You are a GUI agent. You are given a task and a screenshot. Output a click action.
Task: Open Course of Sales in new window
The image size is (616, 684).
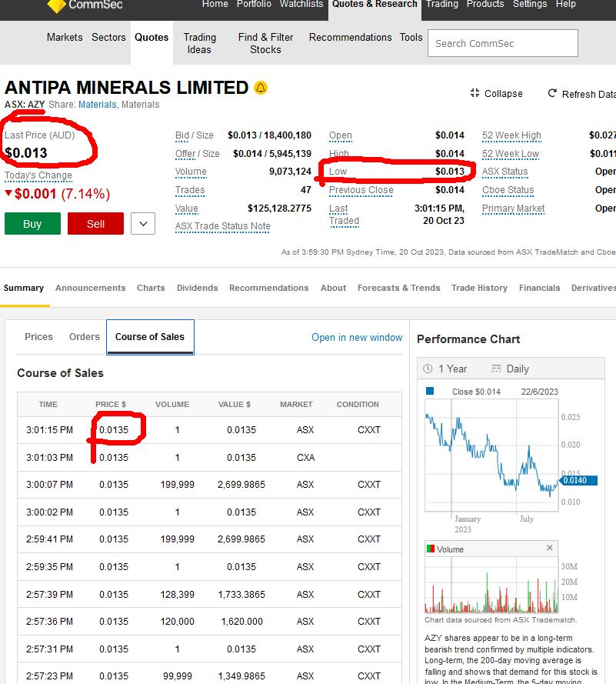pyautogui.click(x=357, y=337)
